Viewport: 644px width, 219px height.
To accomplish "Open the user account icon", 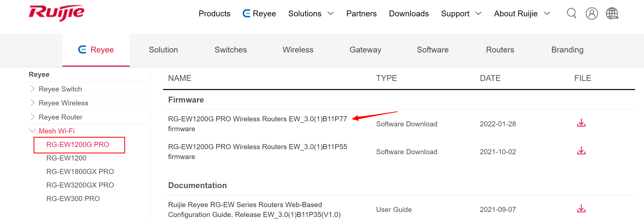I will 592,14.
